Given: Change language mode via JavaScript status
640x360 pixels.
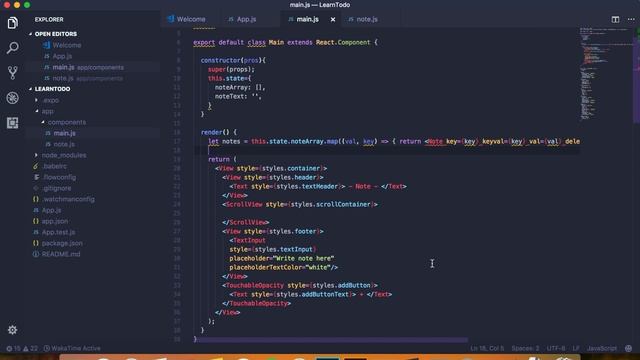Looking at the screenshot, I should click(602, 348).
